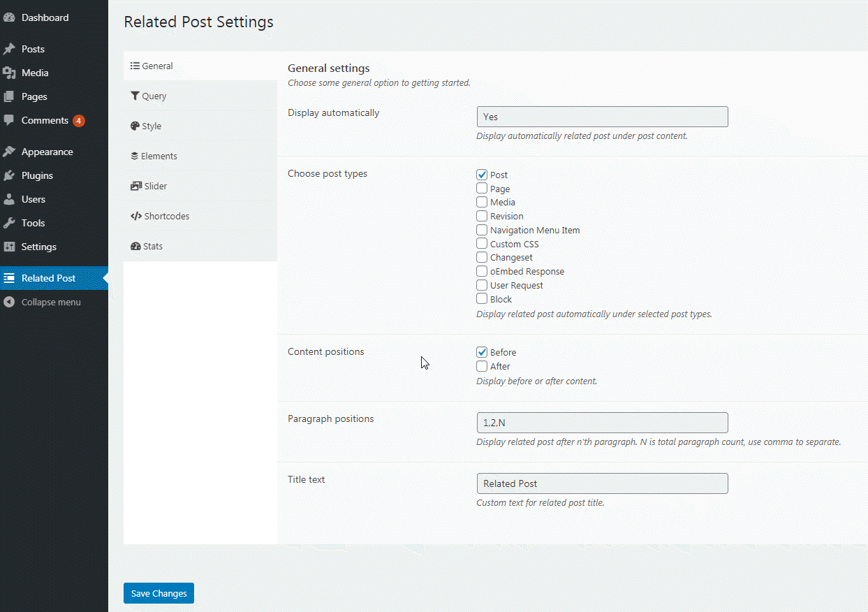Tick the Block post type checkbox
The height and width of the screenshot is (612, 868).
click(482, 299)
